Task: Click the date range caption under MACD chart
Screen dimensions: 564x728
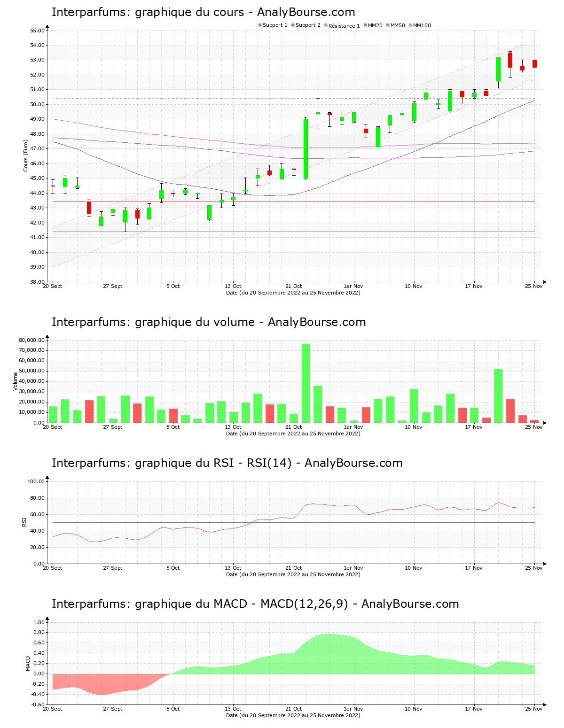Action: point(293,715)
